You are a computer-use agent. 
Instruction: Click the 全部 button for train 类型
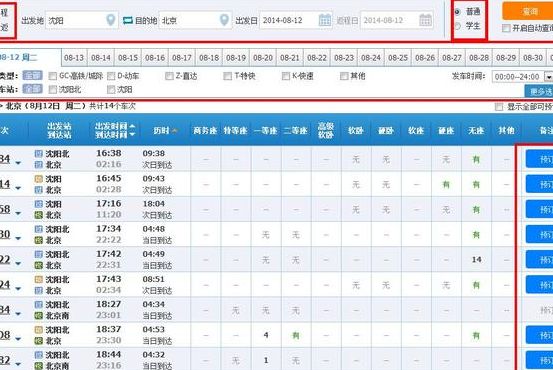point(32,75)
